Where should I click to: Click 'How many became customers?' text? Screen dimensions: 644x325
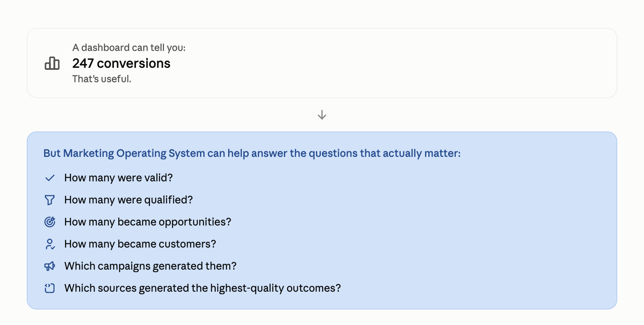[x=140, y=244]
